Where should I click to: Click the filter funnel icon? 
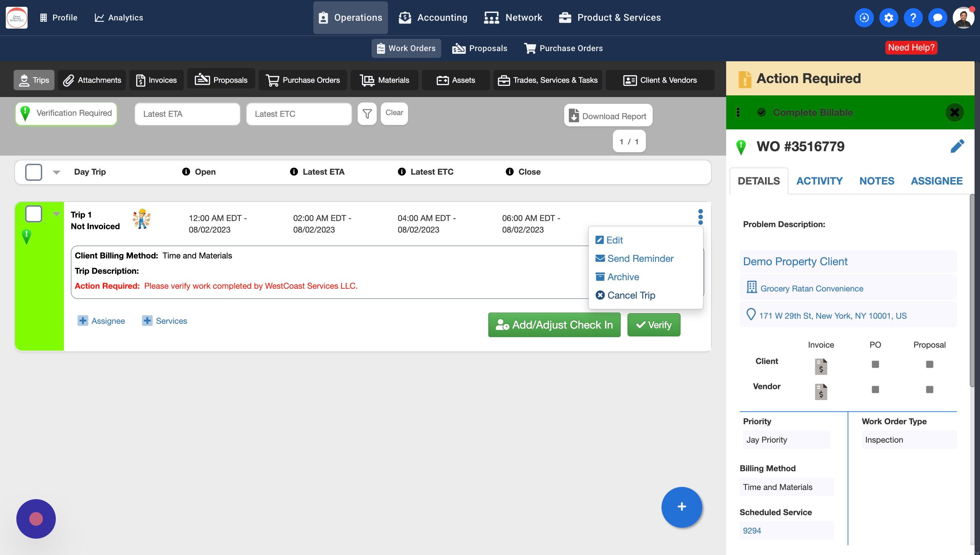pyautogui.click(x=367, y=114)
